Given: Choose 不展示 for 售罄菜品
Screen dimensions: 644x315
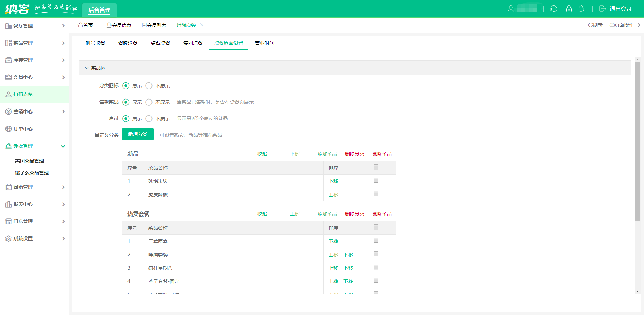Looking at the screenshot, I should tap(149, 102).
